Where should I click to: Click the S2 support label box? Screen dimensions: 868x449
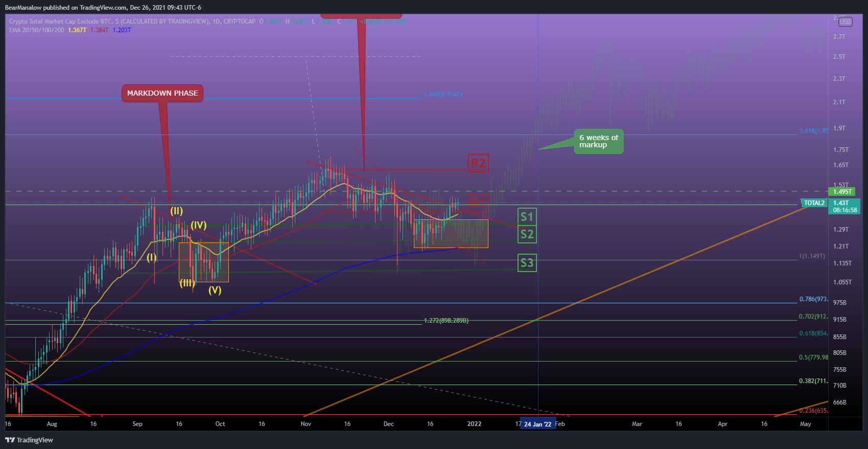pyautogui.click(x=527, y=234)
